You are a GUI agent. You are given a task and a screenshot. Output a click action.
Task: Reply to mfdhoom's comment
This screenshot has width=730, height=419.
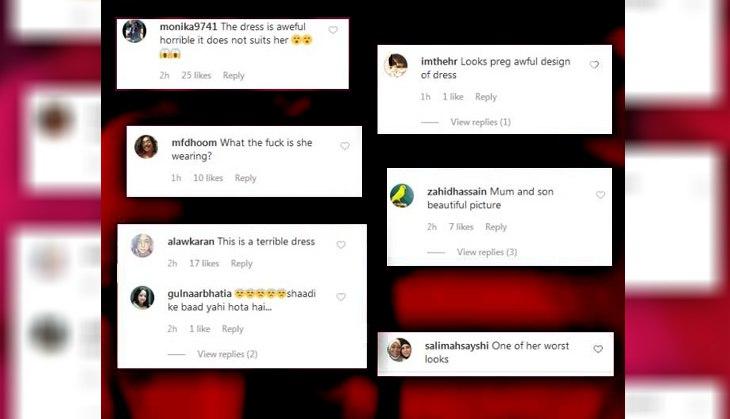245,178
